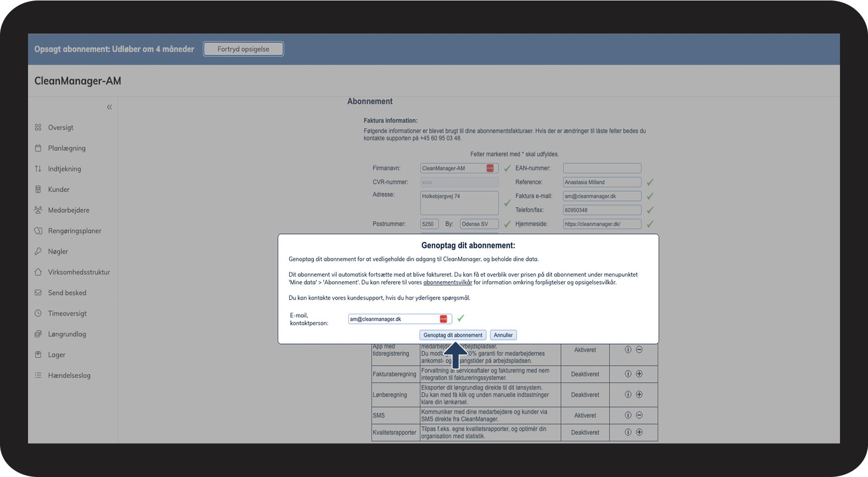Open Send besked in the sidebar
This screenshot has height=477, width=868.
pos(67,293)
